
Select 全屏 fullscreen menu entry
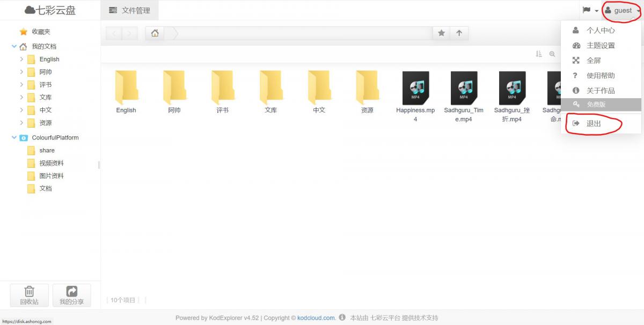tap(594, 61)
